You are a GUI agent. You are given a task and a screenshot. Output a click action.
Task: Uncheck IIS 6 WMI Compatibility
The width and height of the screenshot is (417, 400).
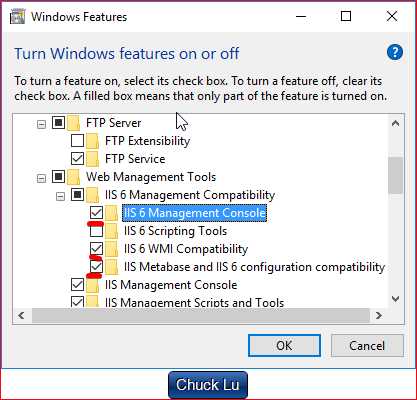(96, 249)
